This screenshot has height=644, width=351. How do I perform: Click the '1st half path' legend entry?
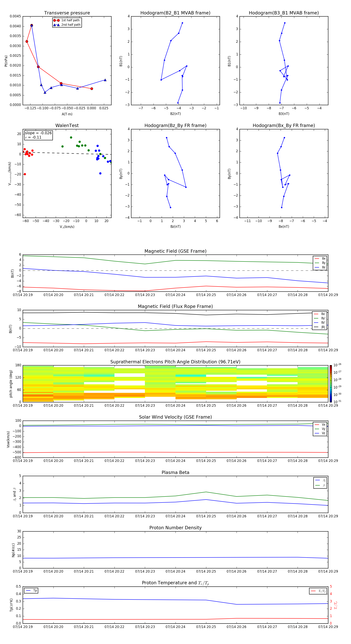(67, 20)
